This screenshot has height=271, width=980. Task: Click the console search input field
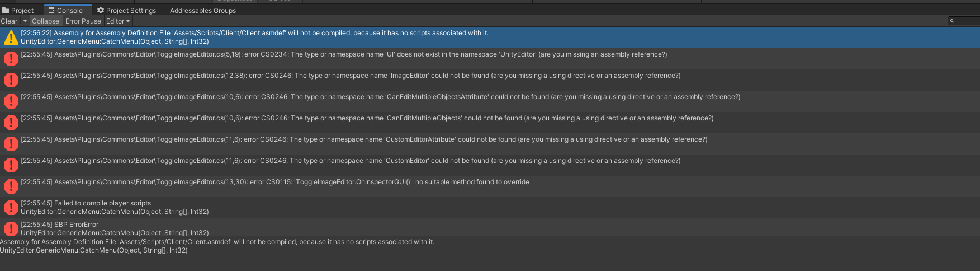[x=964, y=21]
